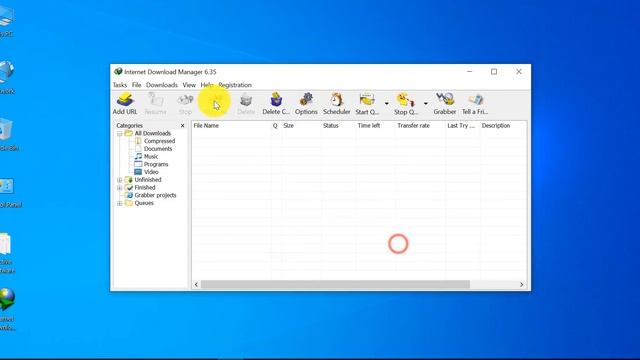Select Grabber projects item
This screenshot has height=360, width=640.
click(x=155, y=196)
